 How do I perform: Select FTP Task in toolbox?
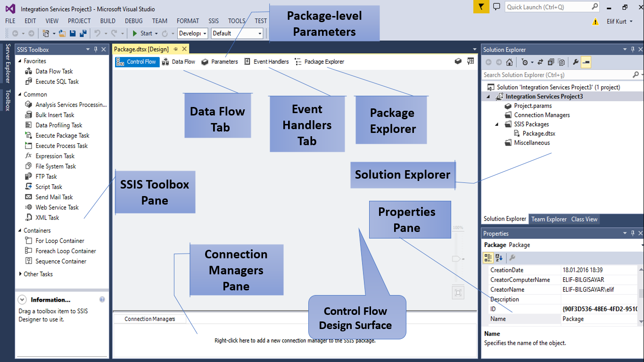46,176
